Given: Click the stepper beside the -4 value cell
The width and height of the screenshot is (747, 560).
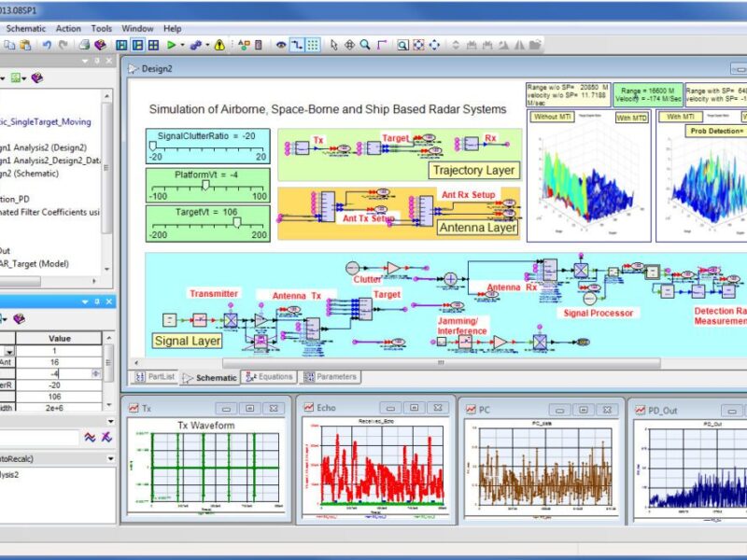Looking at the screenshot, I should pyautogui.click(x=95, y=374).
